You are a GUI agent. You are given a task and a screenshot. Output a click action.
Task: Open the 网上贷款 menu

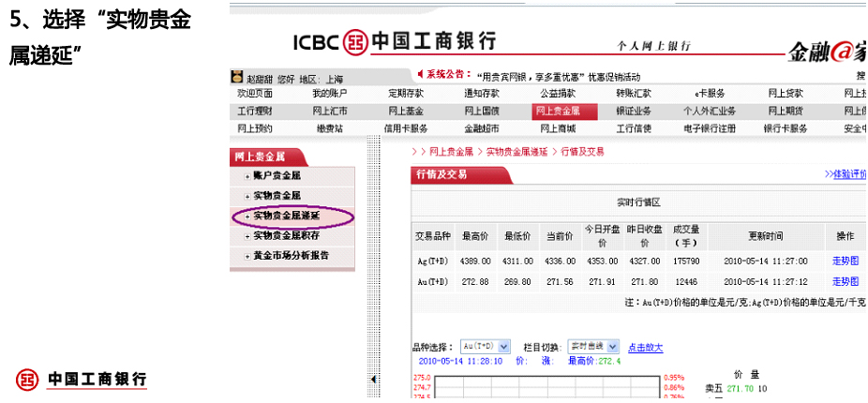coord(786,94)
